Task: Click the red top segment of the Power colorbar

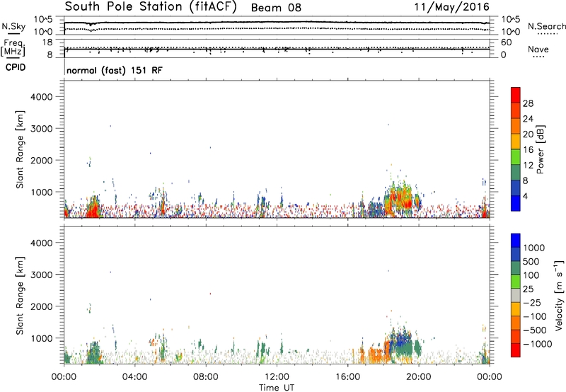Action: point(516,96)
